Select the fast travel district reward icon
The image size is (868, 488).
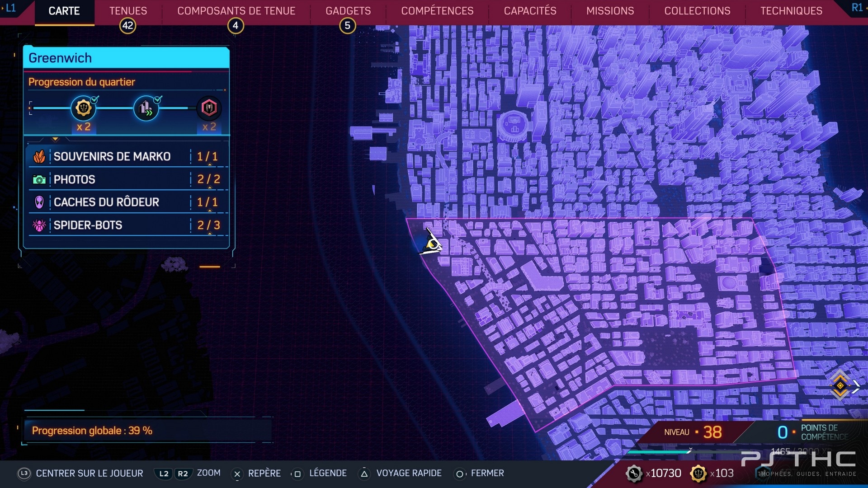[146, 108]
